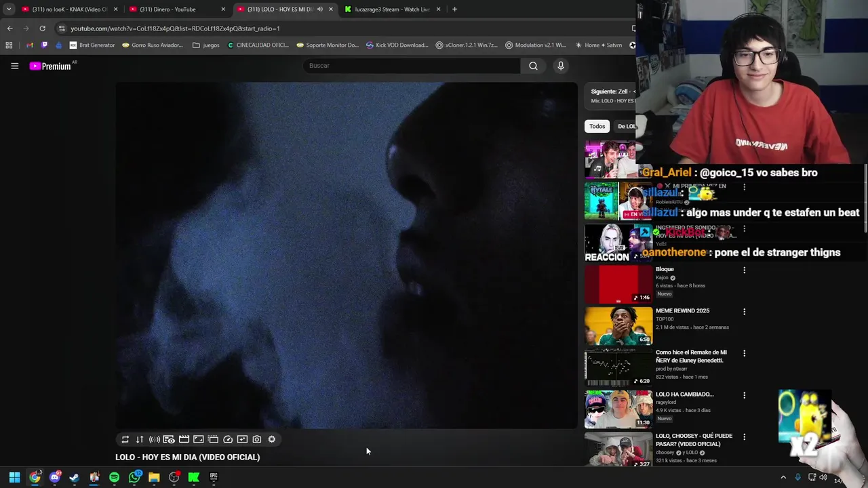Open the Gmail bookmark icon
The height and width of the screenshot is (488, 868).
[30, 45]
